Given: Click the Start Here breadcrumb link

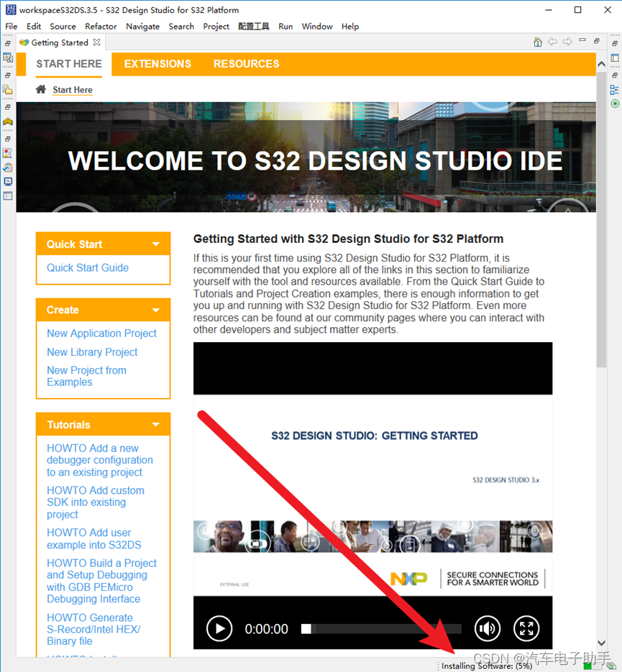Looking at the screenshot, I should 73,90.
